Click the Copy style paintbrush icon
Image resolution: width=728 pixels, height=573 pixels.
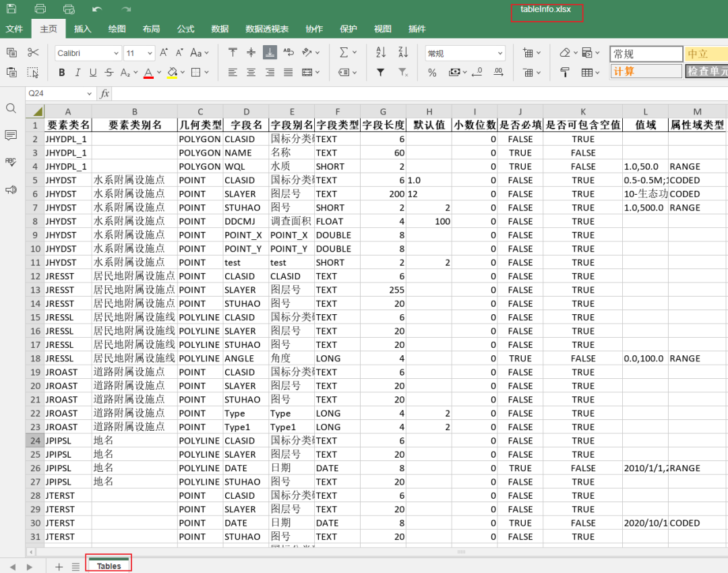[565, 72]
